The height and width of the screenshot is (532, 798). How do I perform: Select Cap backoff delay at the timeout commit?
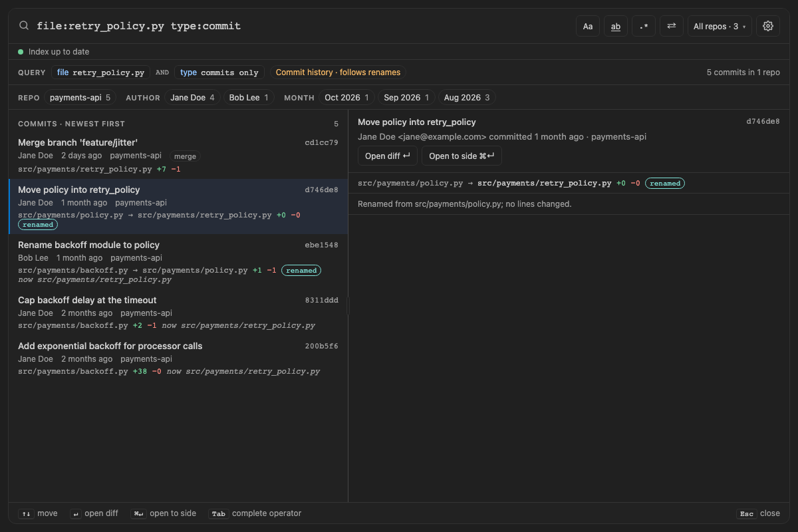click(x=178, y=313)
